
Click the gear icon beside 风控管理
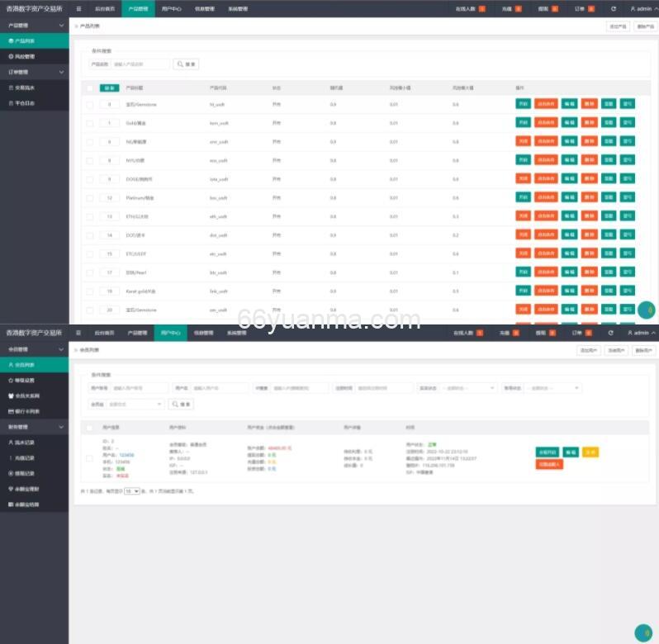click(x=11, y=56)
